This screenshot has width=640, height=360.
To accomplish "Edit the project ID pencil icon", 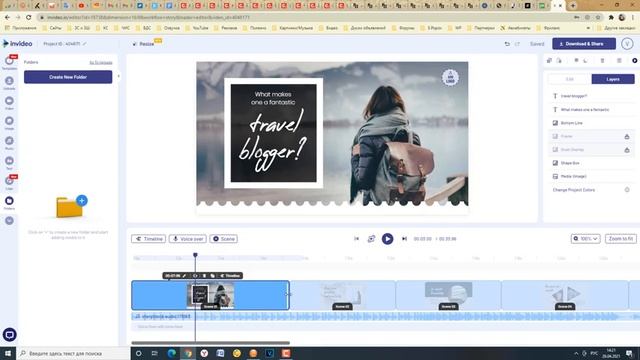I will [84, 44].
